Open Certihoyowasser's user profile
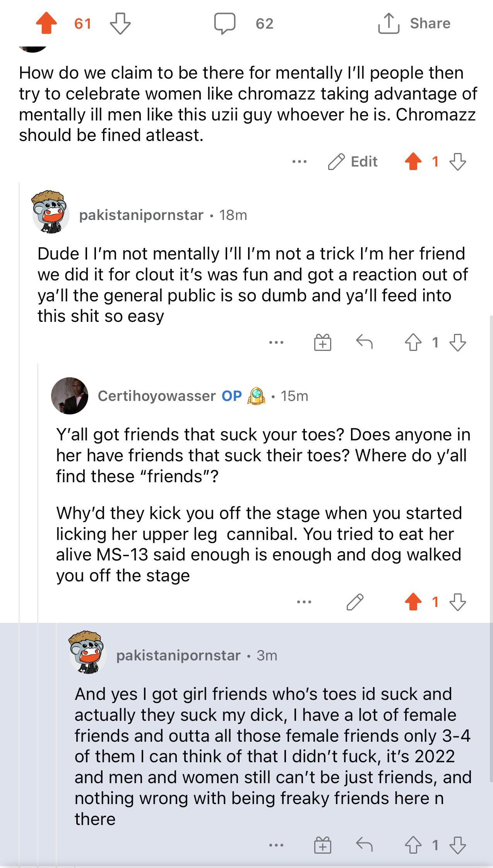This screenshot has height=868, width=493. 156,396
